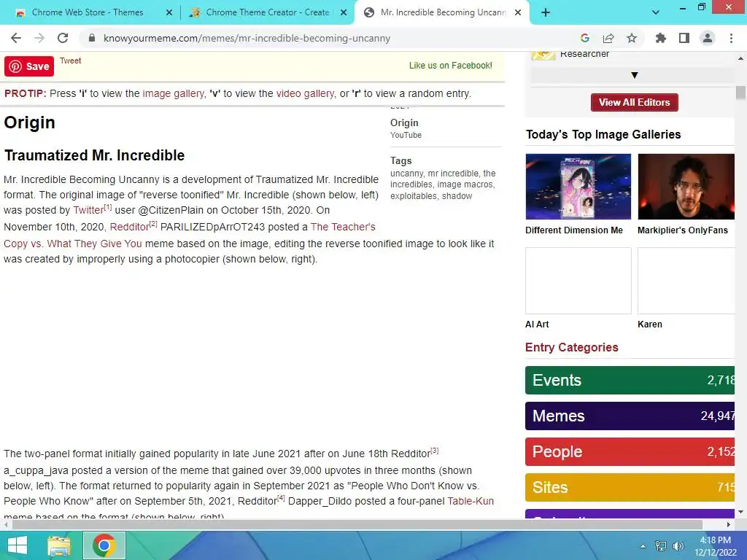Click the exploitables tag
Screen dimensions: 747x560
(414, 196)
